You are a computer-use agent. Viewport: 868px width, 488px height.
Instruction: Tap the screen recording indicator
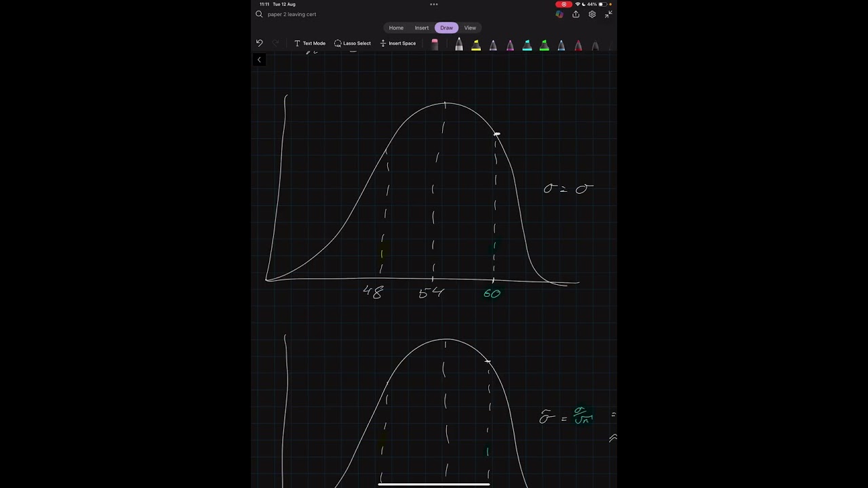pyautogui.click(x=564, y=4)
